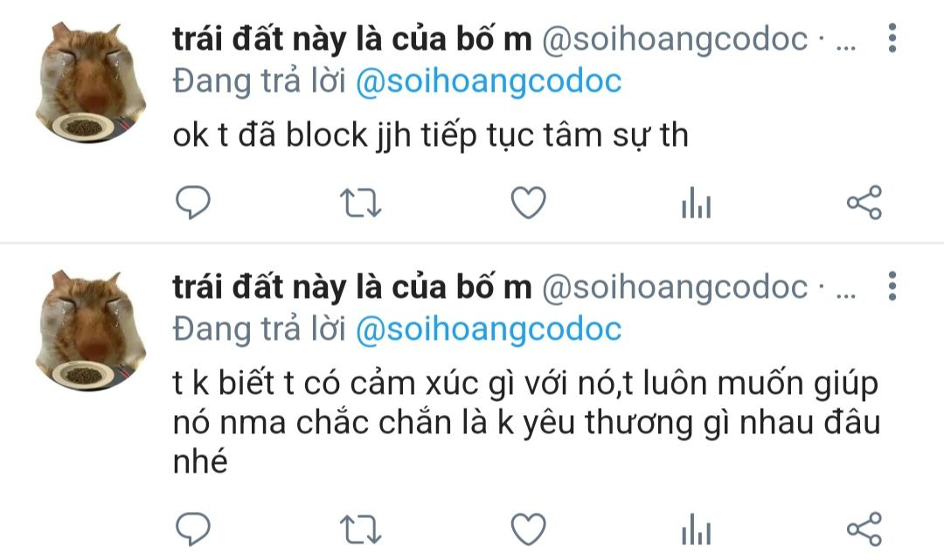Click @soihoangcodoc reply link in first tweet
The image size is (944, 560).
tap(489, 82)
